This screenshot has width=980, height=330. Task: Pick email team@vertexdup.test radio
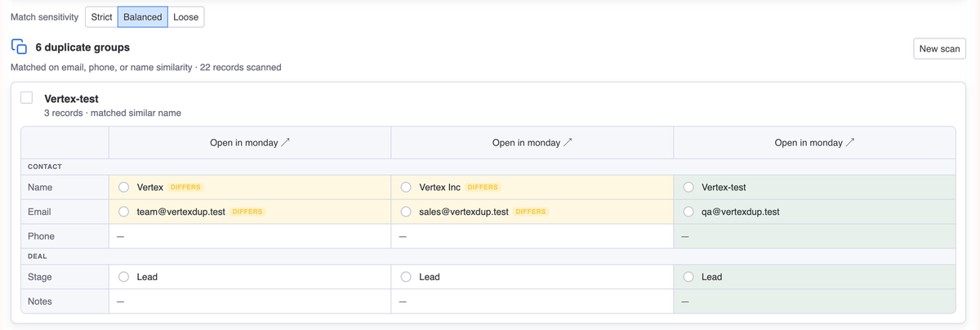click(124, 212)
